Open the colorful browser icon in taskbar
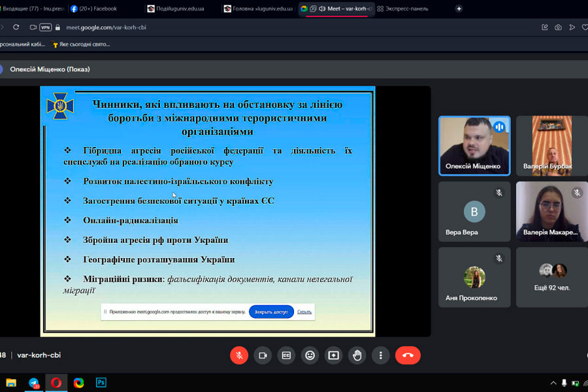 79,383
